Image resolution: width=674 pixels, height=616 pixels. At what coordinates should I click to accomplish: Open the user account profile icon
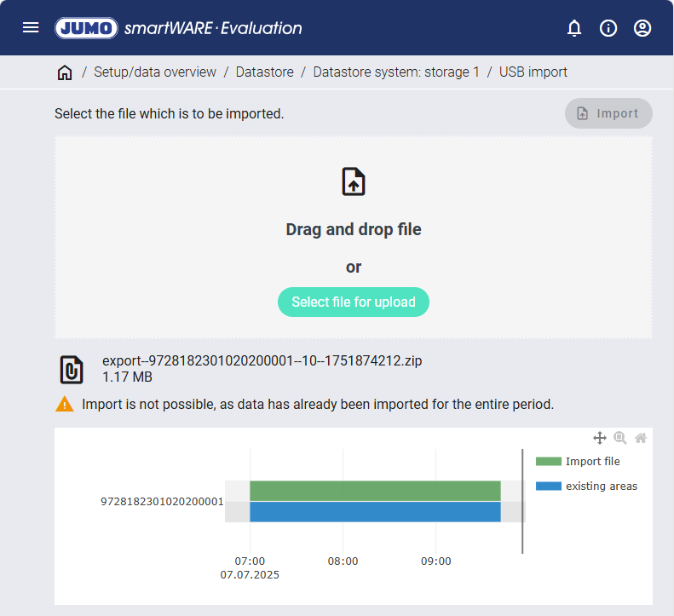tap(642, 28)
